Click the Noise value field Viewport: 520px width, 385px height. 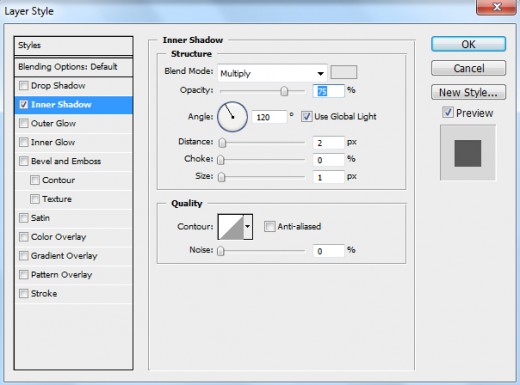coord(328,251)
